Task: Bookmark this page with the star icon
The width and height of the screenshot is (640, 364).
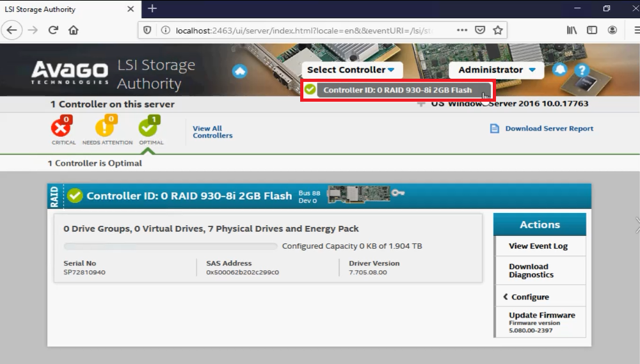Action: (497, 30)
